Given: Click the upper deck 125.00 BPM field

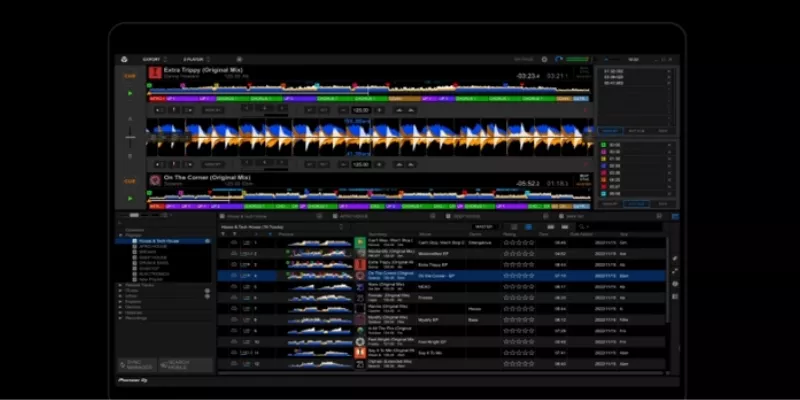Looking at the screenshot, I should pyautogui.click(x=361, y=110).
